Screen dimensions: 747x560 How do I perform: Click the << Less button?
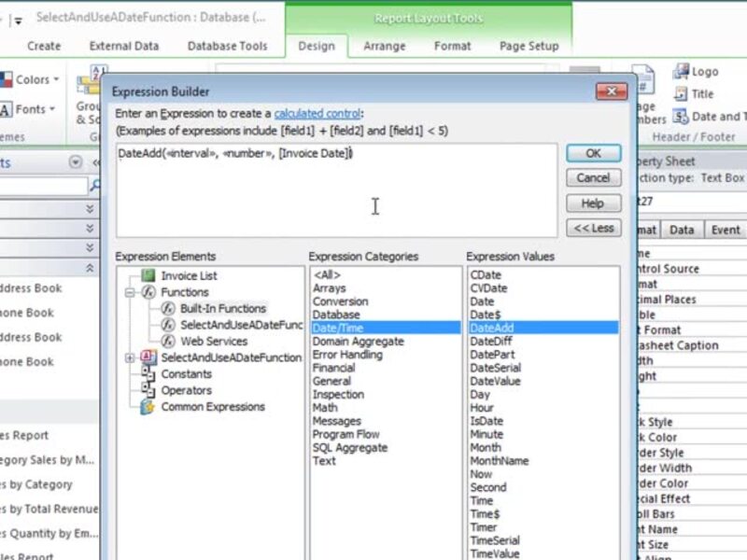pyautogui.click(x=593, y=228)
